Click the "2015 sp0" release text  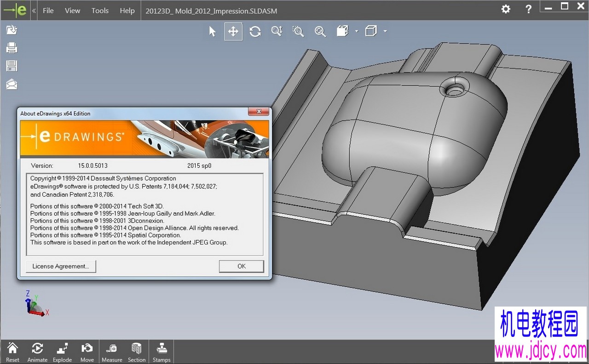(x=199, y=165)
